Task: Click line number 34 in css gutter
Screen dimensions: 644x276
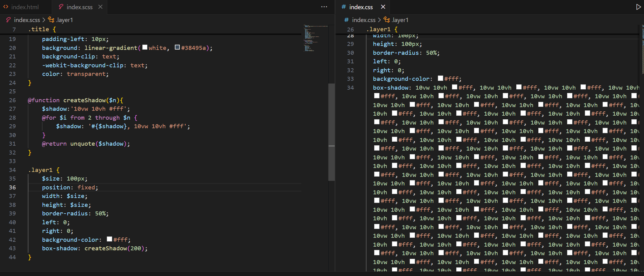Action: [x=350, y=88]
